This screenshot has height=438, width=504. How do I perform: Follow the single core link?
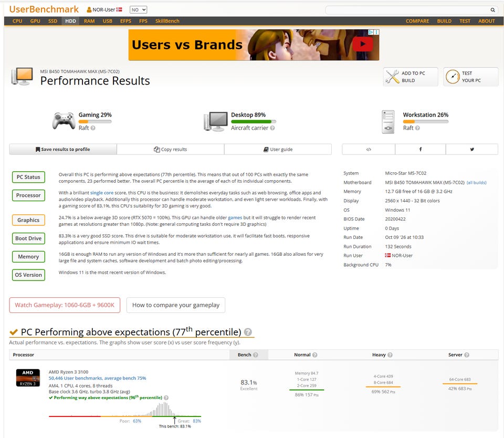[102, 193]
